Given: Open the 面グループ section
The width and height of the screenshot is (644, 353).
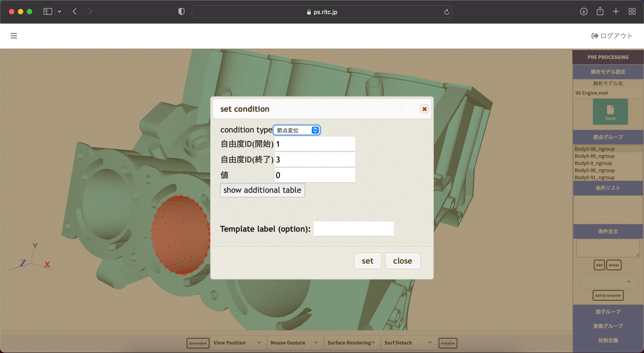Looking at the screenshot, I should pyautogui.click(x=608, y=311).
